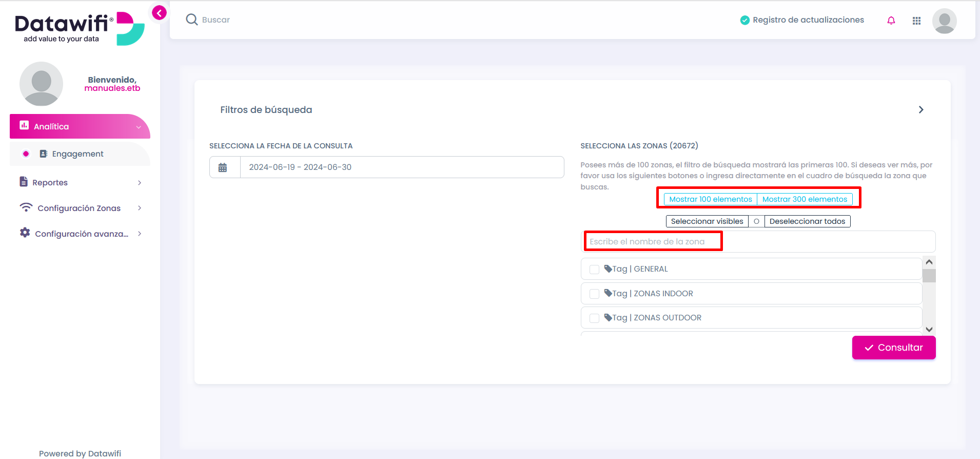This screenshot has width=980, height=459.
Task: Click the zone name search field
Action: click(758, 241)
